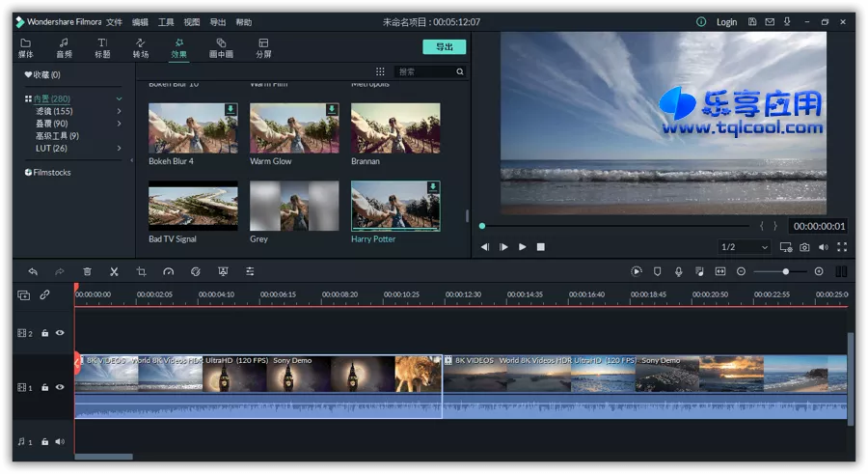Open the color correction tool

[x=196, y=271]
